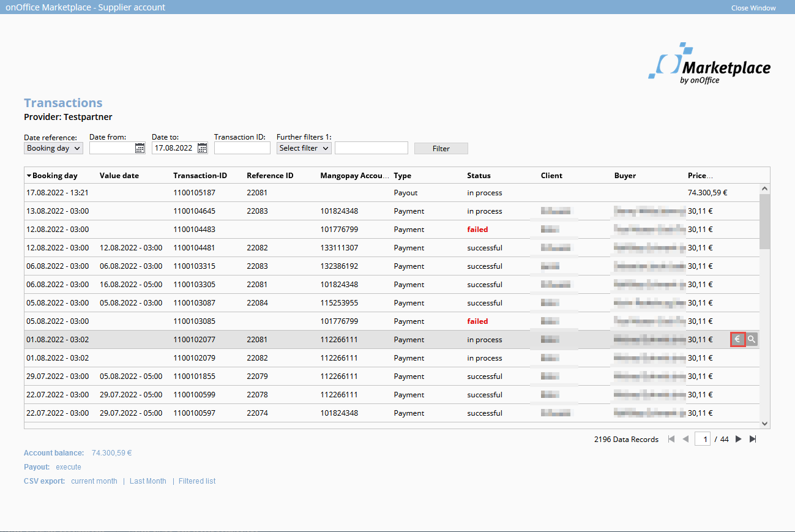
Task: Select transaction ID 1100100599
Action: pos(195,395)
